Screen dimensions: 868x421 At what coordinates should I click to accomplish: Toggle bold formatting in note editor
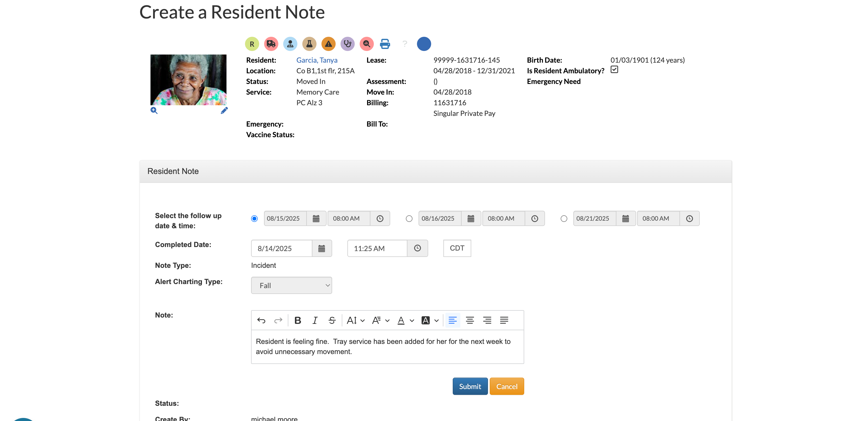(297, 321)
